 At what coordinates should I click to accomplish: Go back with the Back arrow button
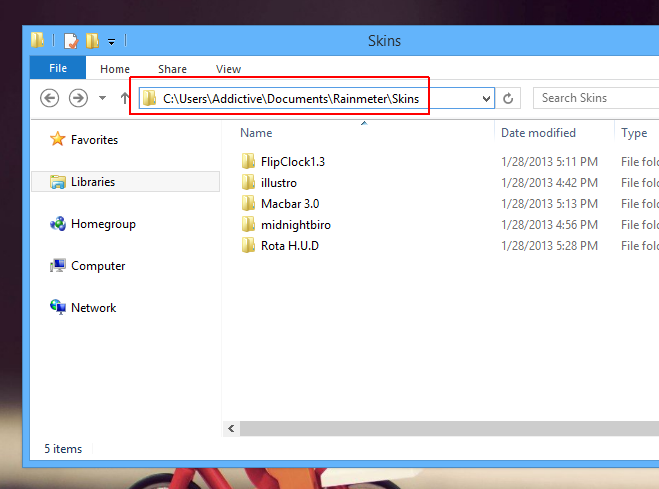pyautogui.click(x=50, y=98)
